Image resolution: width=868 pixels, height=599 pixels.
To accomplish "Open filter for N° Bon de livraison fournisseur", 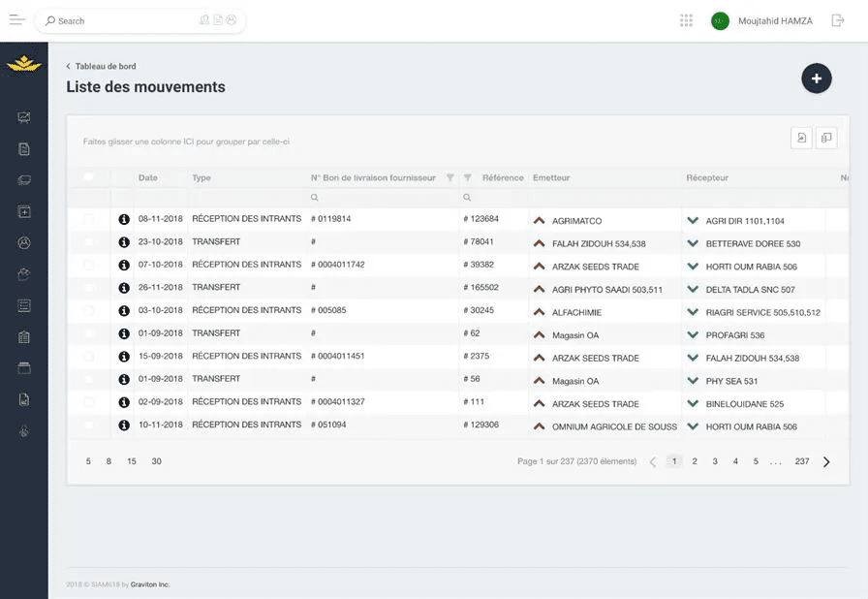I will coord(449,178).
